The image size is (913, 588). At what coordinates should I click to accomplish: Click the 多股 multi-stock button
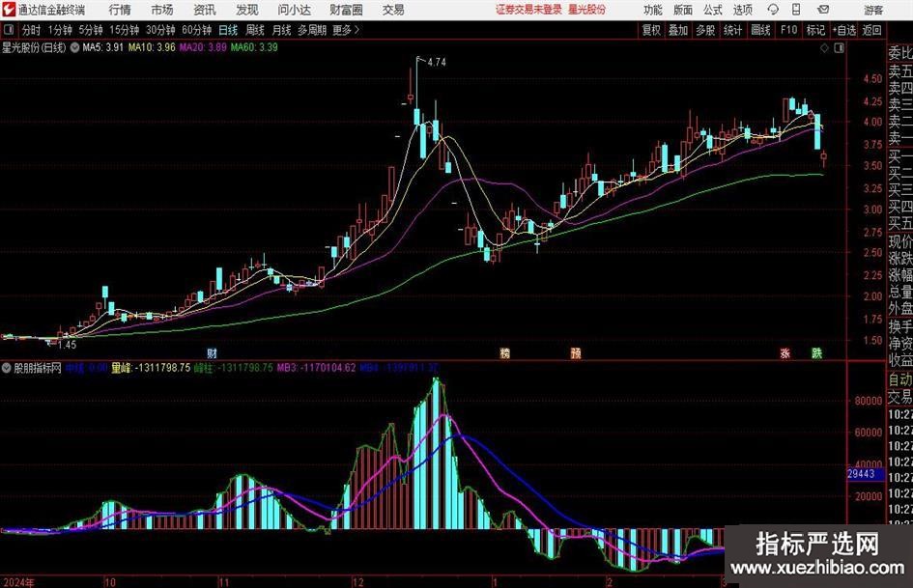pyautogui.click(x=705, y=30)
